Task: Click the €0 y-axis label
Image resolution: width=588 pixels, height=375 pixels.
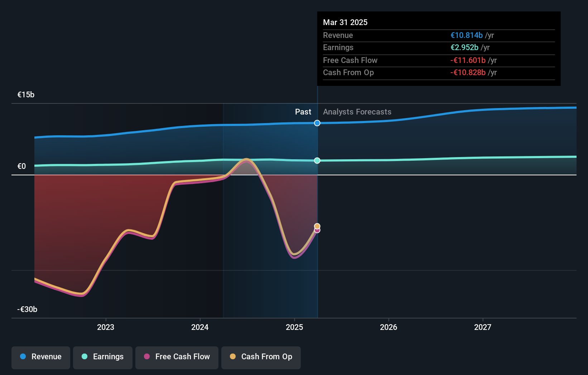Action: 22,166
